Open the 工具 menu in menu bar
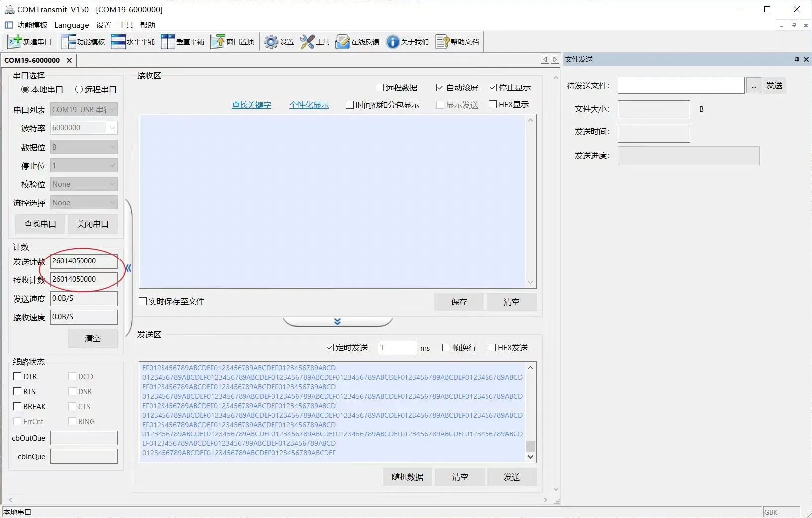The image size is (812, 518). coord(126,25)
